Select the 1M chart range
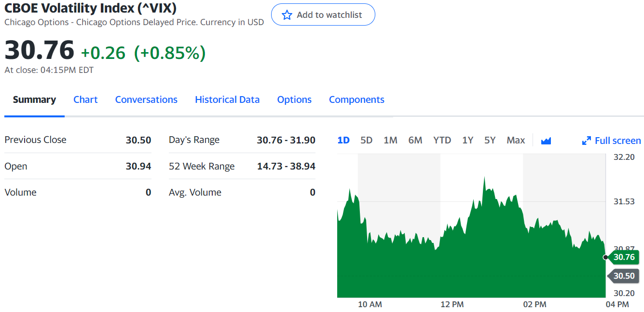This screenshot has height=312, width=644. [x=390, y=140]
